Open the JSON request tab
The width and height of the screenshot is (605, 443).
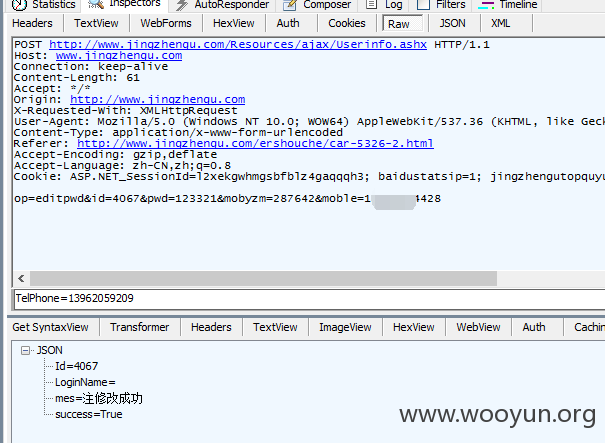coord(453,23)
